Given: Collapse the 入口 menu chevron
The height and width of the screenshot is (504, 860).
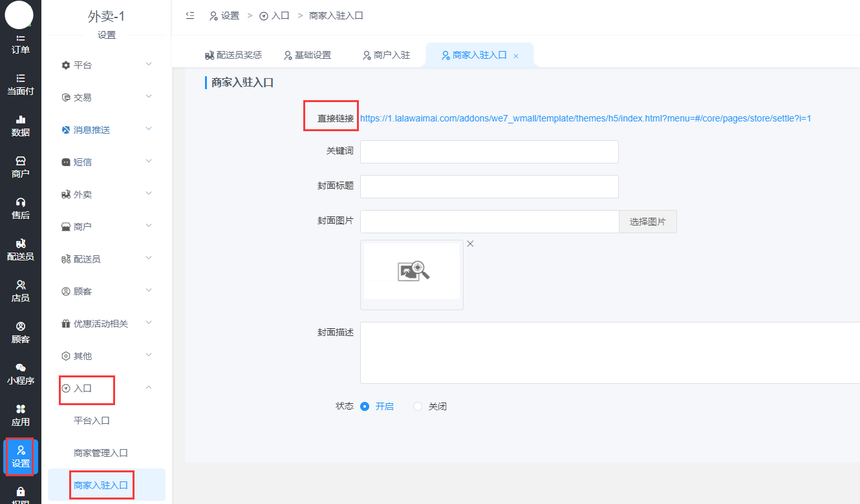Looking at the screenshot, I should (149, 387).
